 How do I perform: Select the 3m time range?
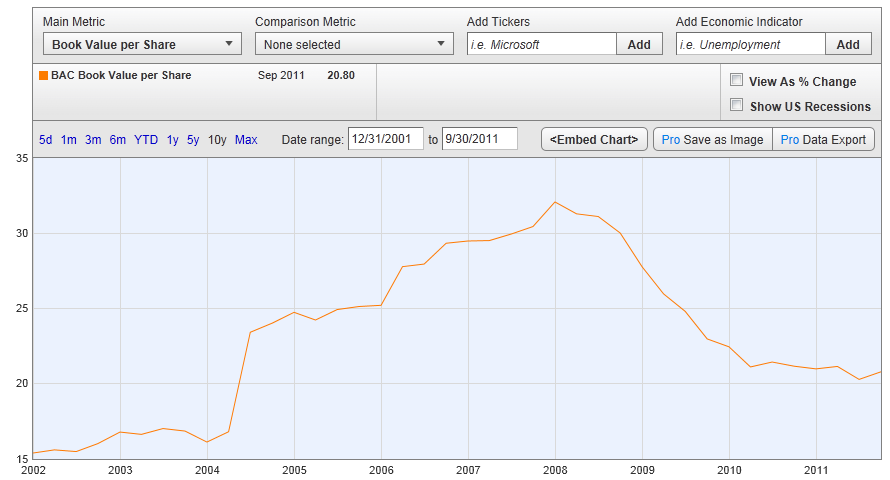93,140
